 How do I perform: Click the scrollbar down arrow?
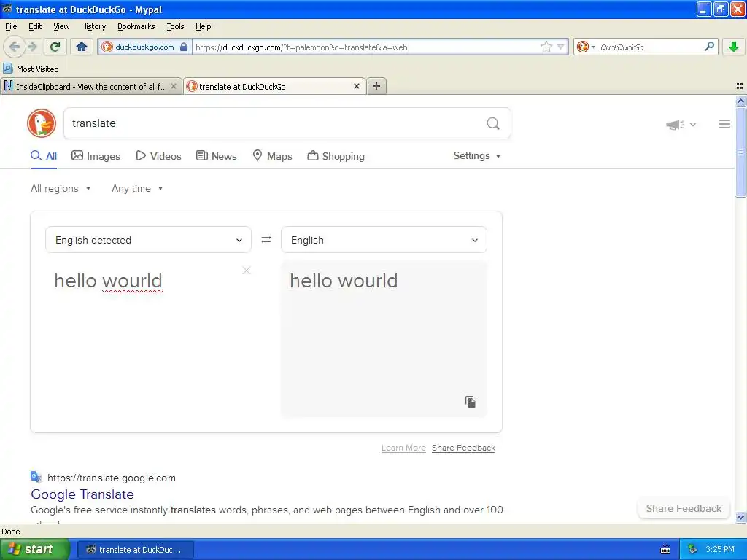pyautogui.click(x=740, y=517)
